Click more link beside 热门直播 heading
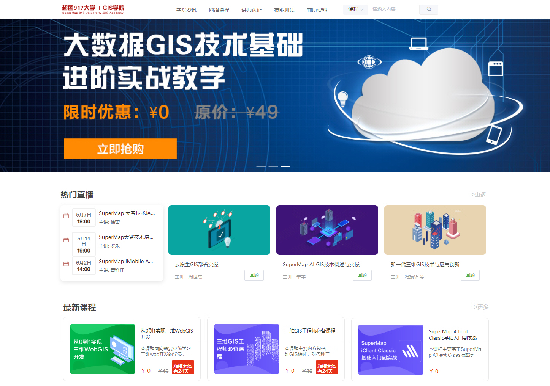Screen dimensions: 550x386 click(479, 194)
